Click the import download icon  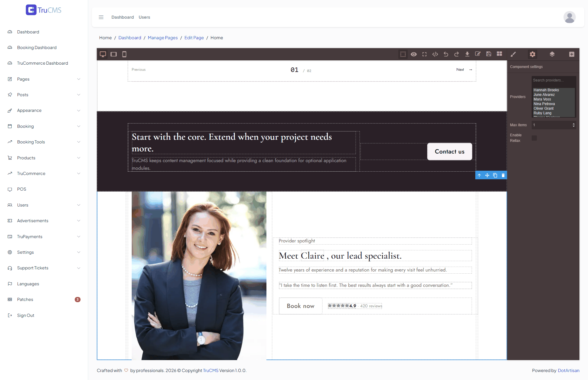click(x=467, y=54)
